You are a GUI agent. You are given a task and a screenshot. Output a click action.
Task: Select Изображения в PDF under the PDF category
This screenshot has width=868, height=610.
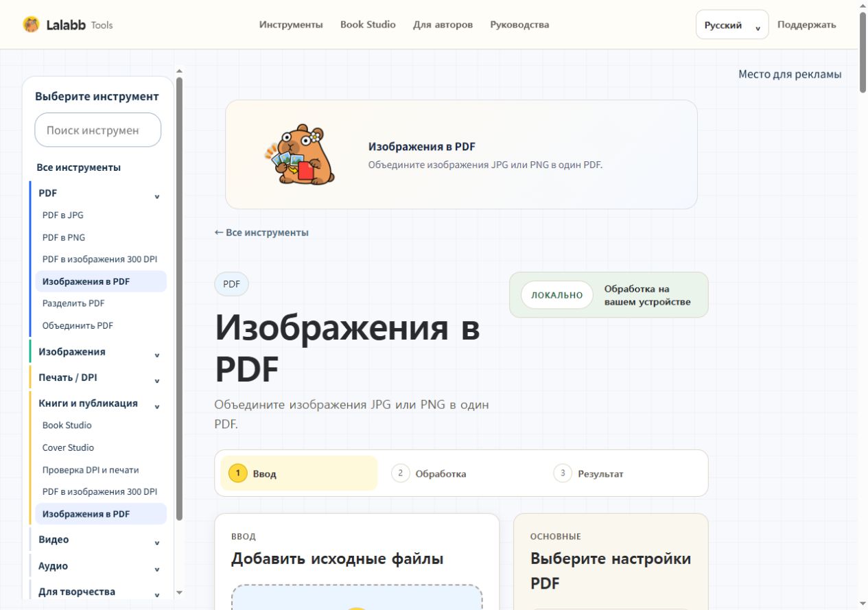pyautogui.click(x=101, y=281)
